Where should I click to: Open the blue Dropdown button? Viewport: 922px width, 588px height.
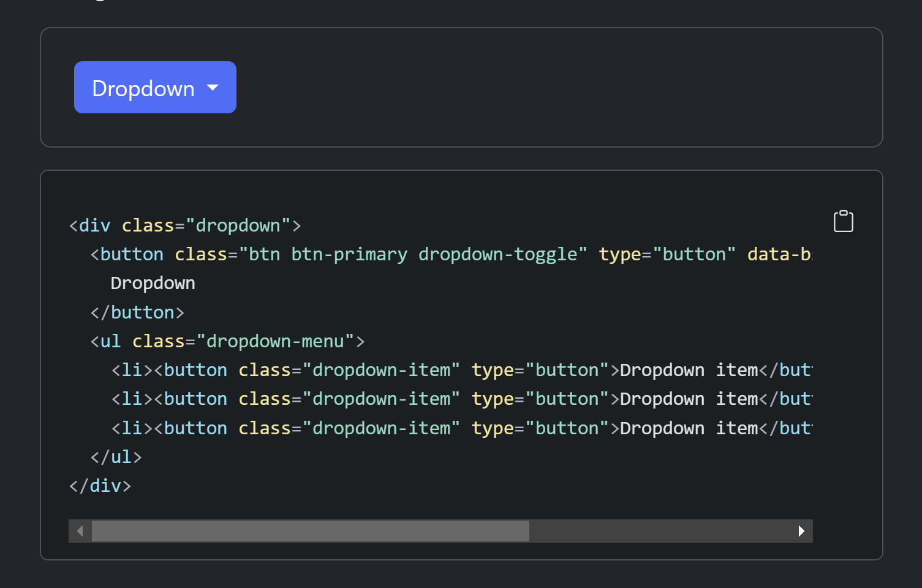155,87
